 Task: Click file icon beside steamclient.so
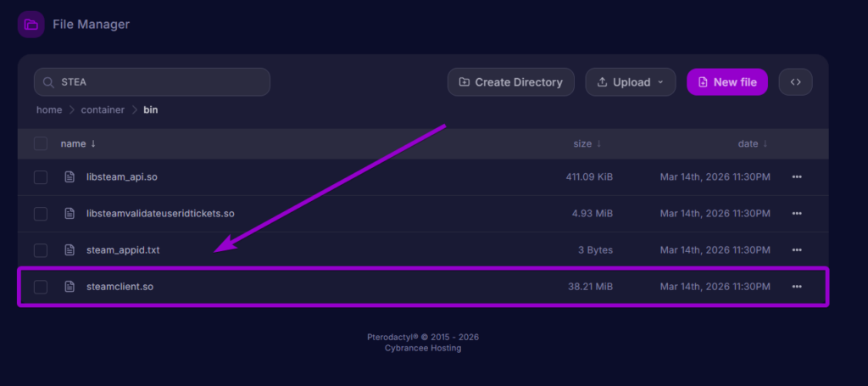click(70, 287)
